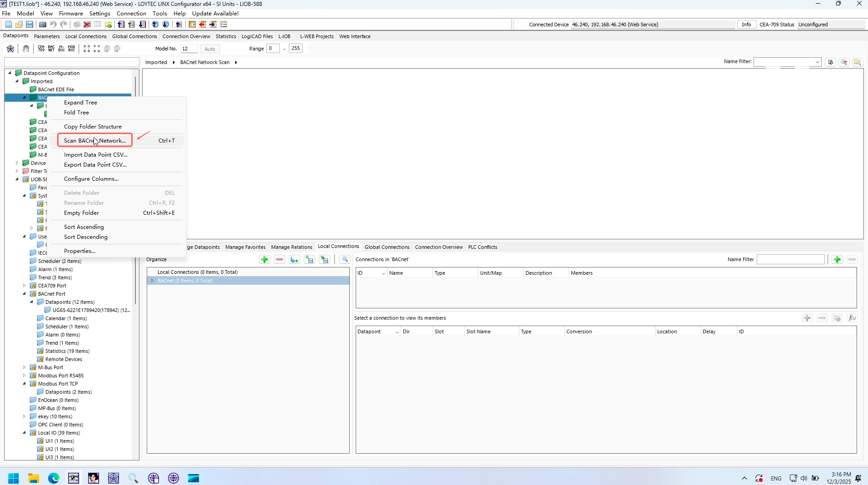Image resolution: width=868 pixels, height=485 pixels.
Task: Click the green plus in Organize toolbar
Action: 264,259
